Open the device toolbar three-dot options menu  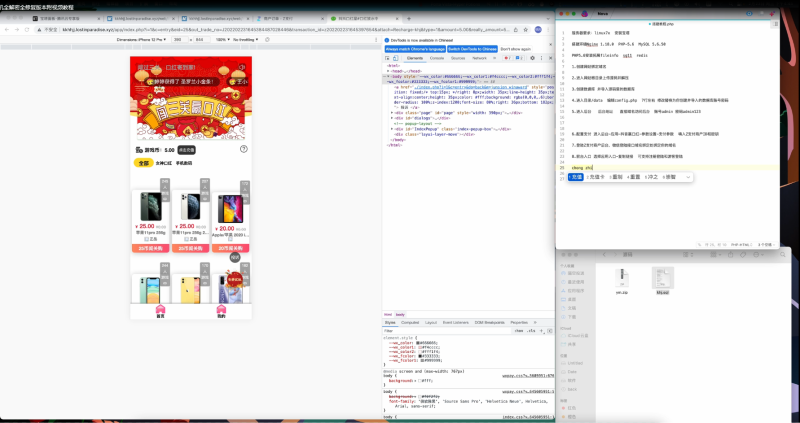tap(376, 39)
